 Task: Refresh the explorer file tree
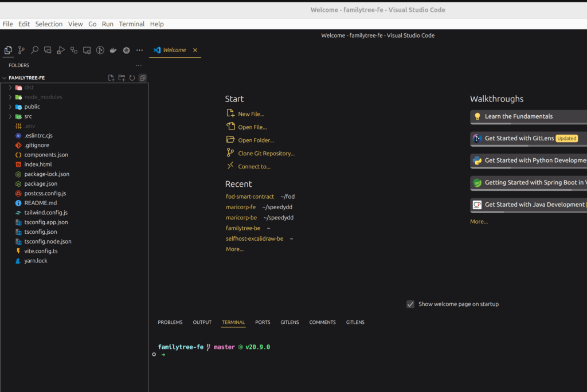coord(132,78)
